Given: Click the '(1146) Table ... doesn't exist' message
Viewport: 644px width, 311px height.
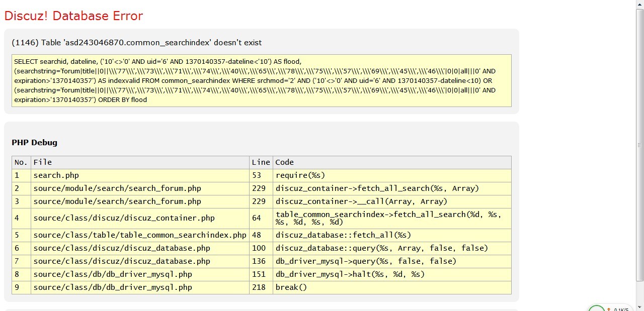Looking at the screenshot, I should tap(136, 43).
